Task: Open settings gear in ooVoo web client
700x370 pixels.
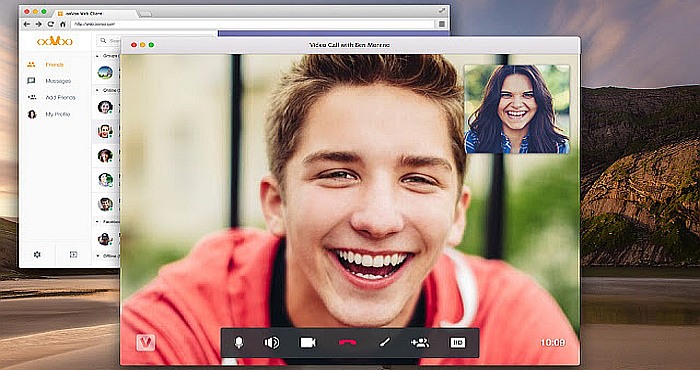Action: pyautogui.click(x=37, y=254)
